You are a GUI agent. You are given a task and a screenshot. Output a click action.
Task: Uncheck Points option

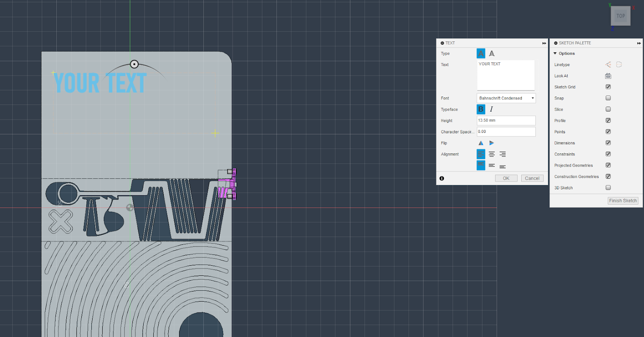click(608, 132)
